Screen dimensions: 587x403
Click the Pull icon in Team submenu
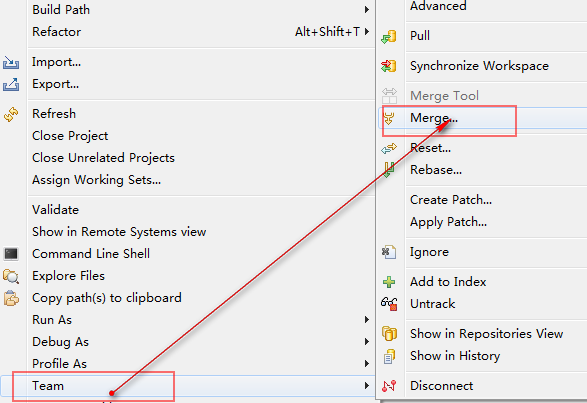pyautogui.click(x=389, y=37)
